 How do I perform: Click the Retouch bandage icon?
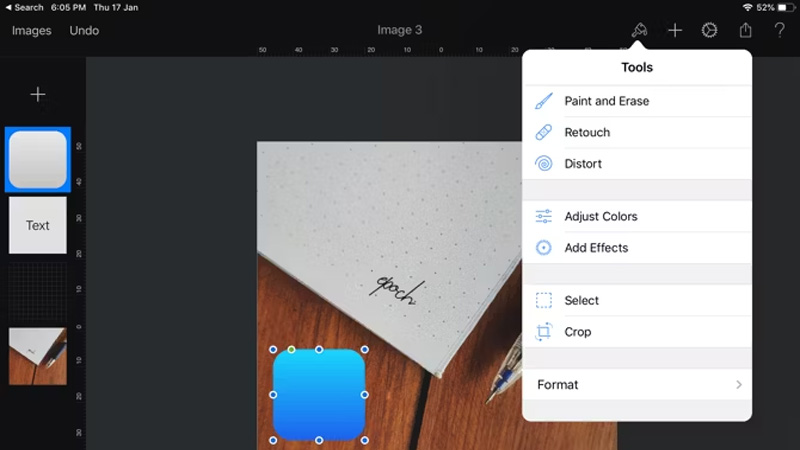click(x=543, y=132)
